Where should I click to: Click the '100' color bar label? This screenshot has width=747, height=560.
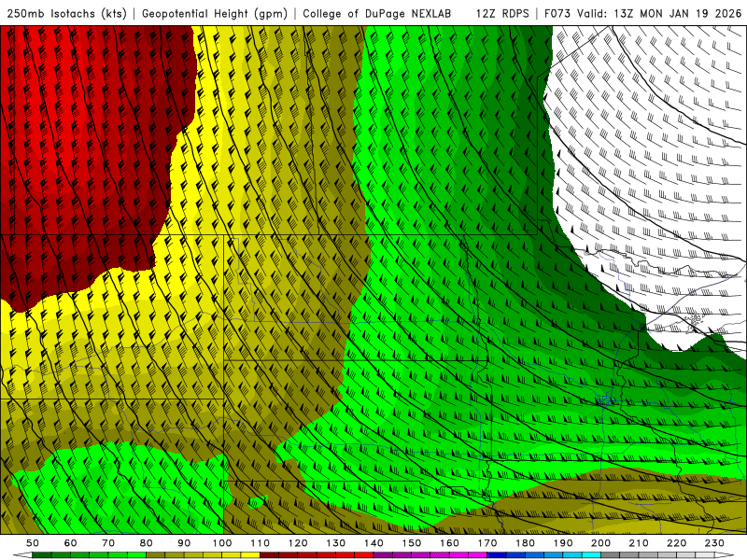222,543
